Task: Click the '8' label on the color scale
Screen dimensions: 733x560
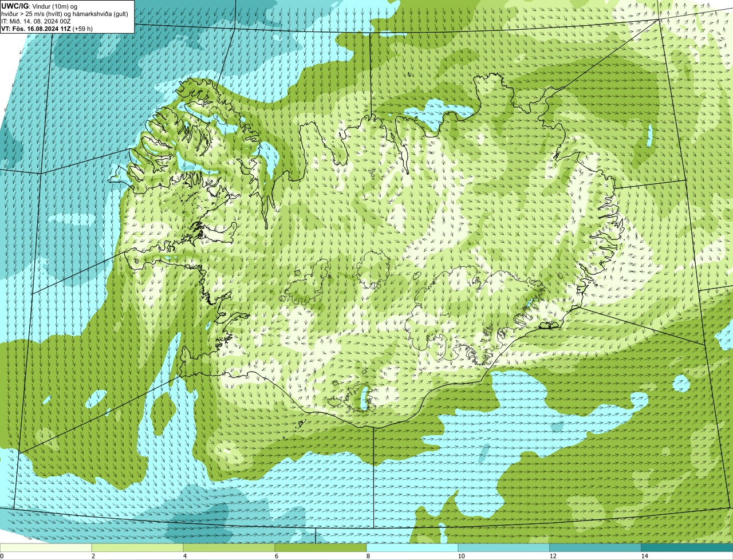Action: 368,556
